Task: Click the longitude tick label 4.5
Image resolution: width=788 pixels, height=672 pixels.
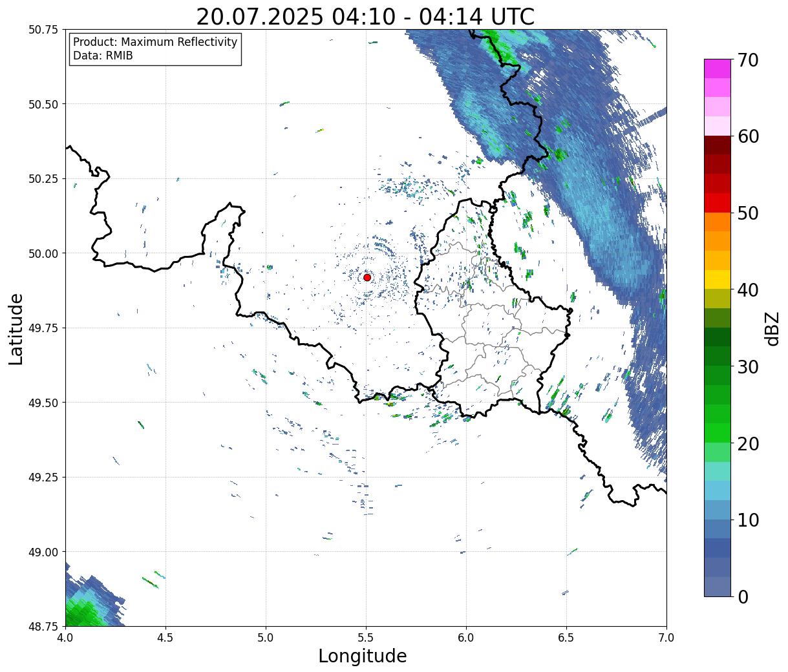Action: (x=165, y=637)
